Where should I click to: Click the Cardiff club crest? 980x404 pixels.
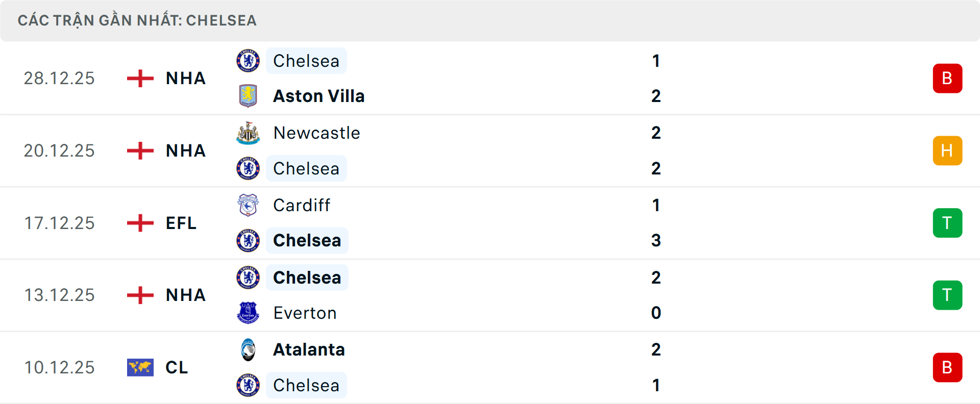point(248,205)
